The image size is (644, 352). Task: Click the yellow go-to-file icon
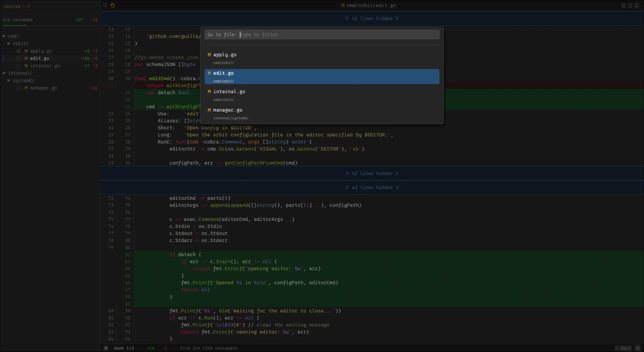click(x=113, y=5)
